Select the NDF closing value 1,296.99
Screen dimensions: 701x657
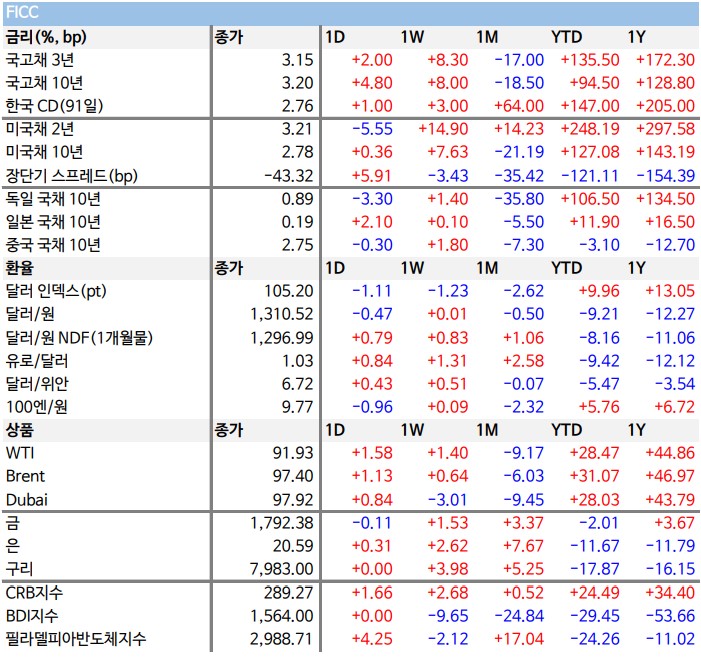tap(282, 338)
